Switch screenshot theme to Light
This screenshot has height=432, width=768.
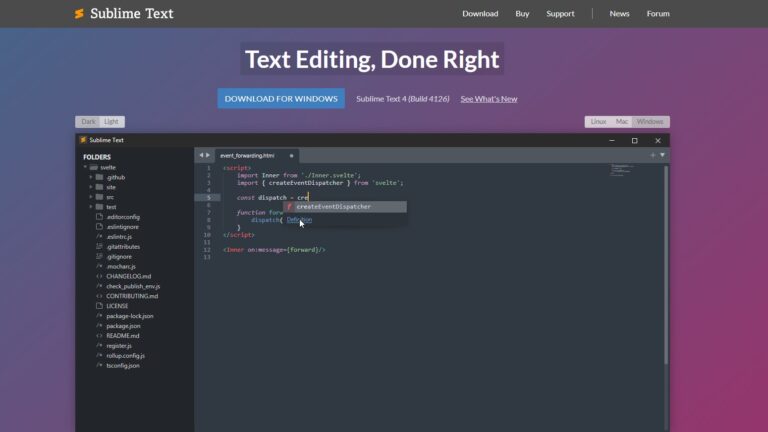pyautogui.click(x=111, y=121)
